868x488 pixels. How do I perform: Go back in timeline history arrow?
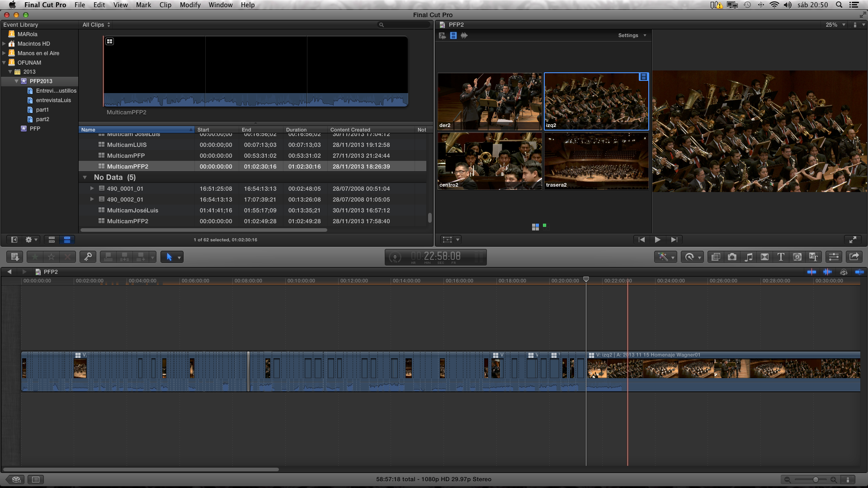click(9, 272)
